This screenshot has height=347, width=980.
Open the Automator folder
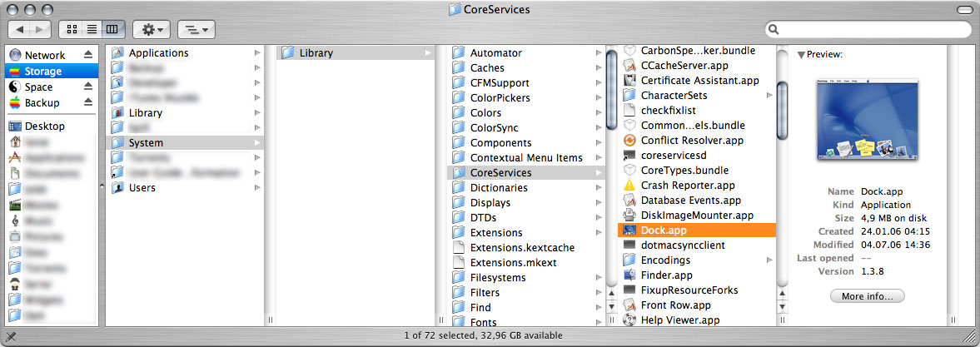click(526, 53)
